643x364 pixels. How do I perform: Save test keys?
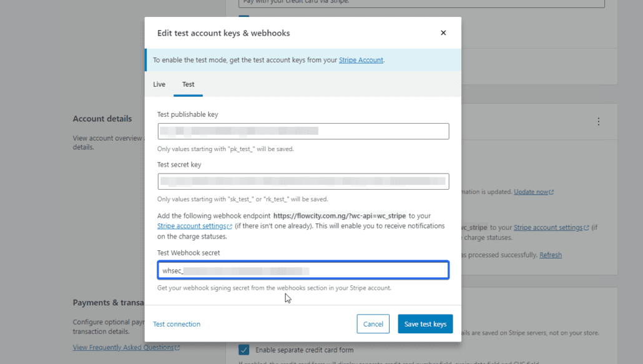pyautogui.click(x=425, y=324)
